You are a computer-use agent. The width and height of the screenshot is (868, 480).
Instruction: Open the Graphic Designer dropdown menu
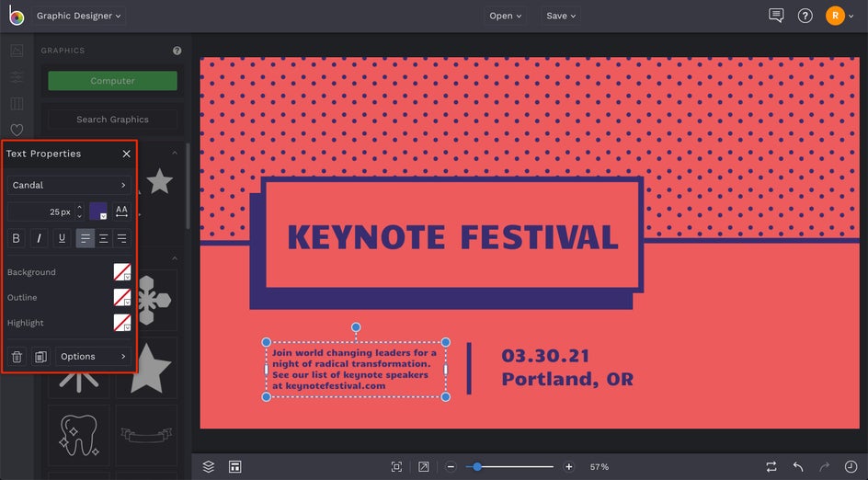click(x=78, y=16)
